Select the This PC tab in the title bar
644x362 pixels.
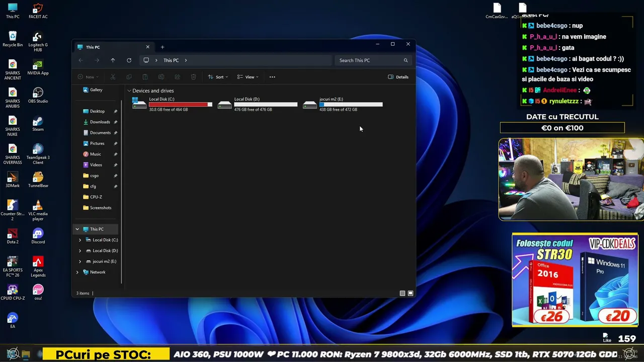(x=113, y=47)
